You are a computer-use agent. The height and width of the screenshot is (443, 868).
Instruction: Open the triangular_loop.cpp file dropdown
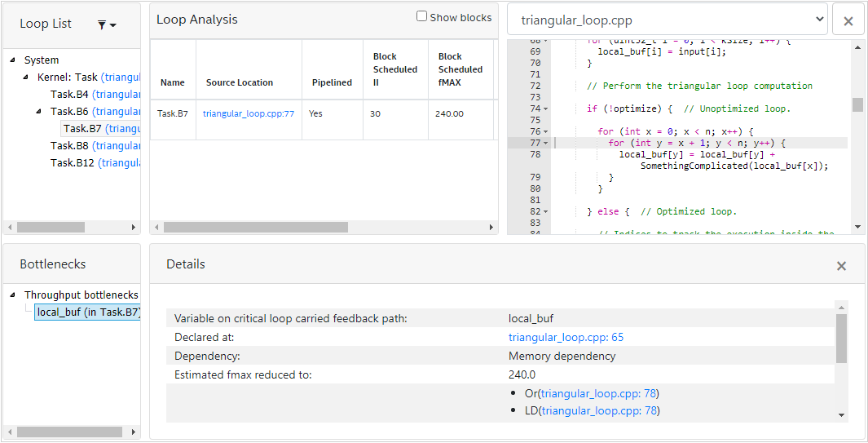(x=667, y=20)
